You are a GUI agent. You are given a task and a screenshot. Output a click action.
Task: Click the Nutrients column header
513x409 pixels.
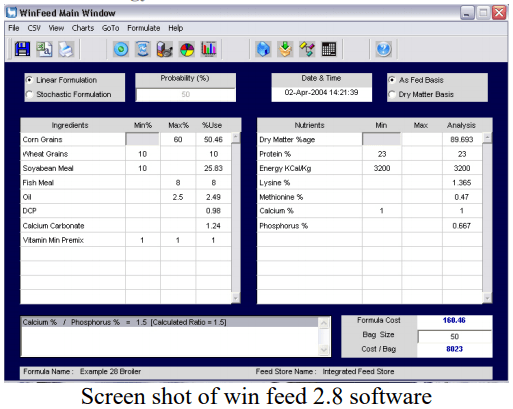309,125
